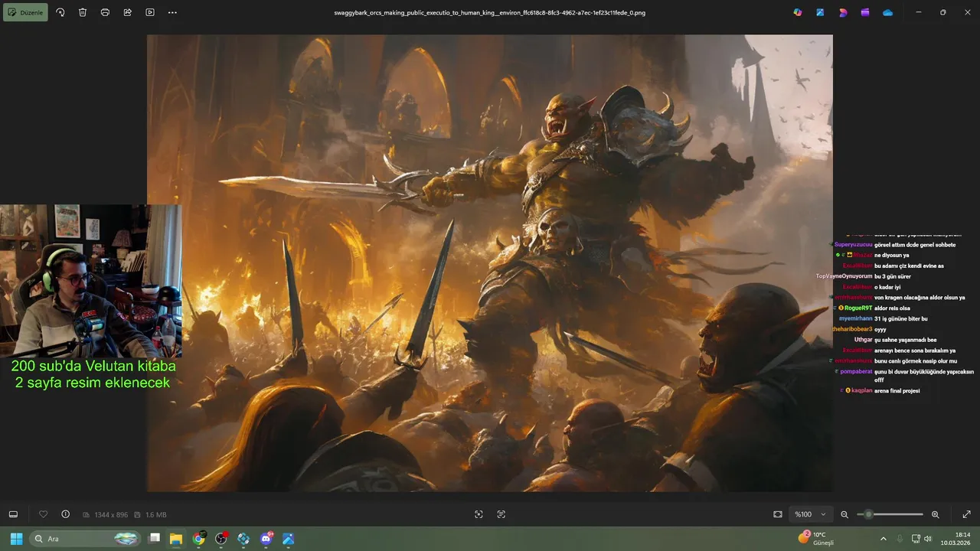Open the OBS Studio taskbar icon
The image size is (980, 551).
click(221, 539)
